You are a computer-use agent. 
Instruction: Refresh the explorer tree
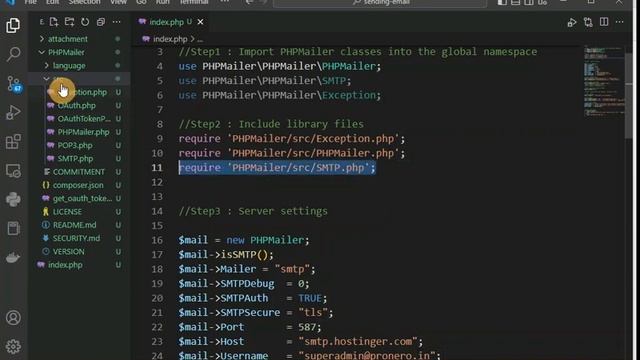click(85, 22)
